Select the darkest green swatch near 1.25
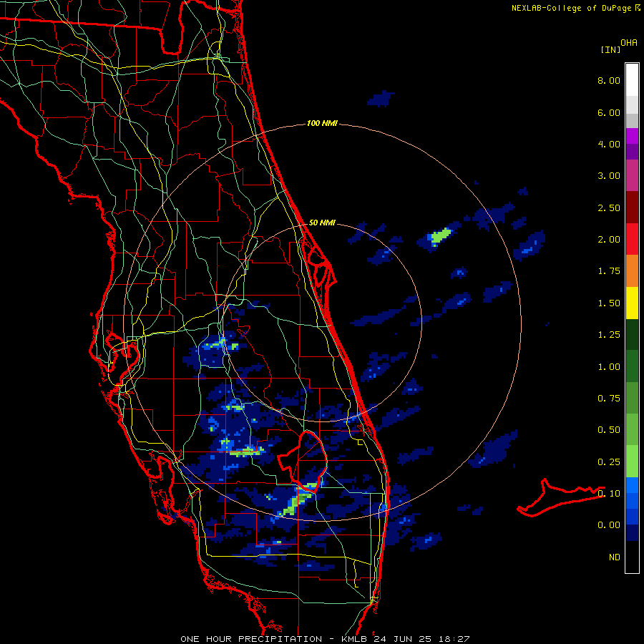The image size is (644, 644). pos(632,334)
